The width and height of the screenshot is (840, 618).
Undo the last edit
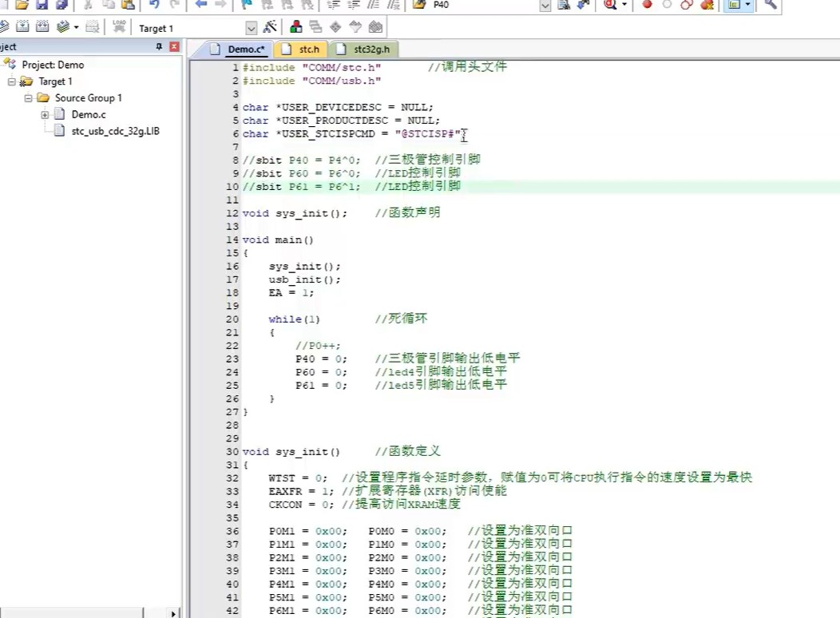click(154, 5)
